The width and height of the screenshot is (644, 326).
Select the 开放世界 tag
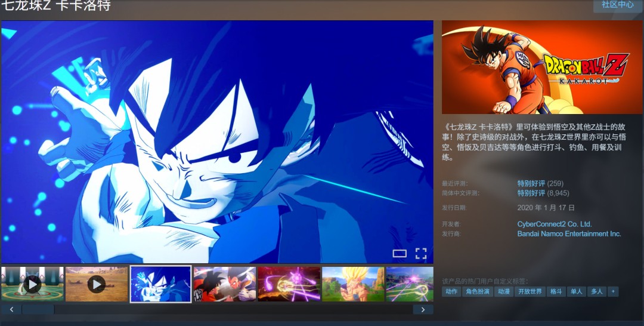(x=530, y=291)
